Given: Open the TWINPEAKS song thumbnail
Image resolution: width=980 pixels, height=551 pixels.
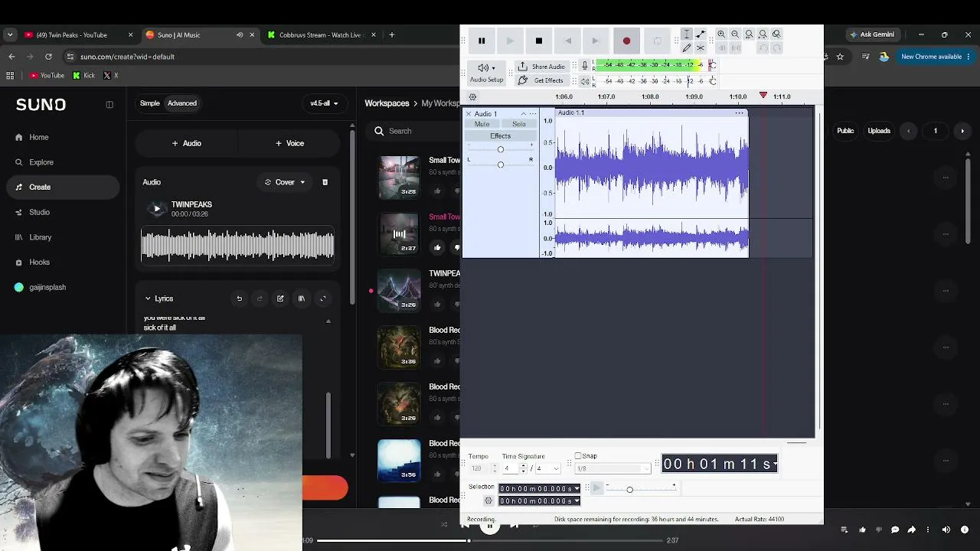Looking at the screenshot, I should tap(399, 290).
